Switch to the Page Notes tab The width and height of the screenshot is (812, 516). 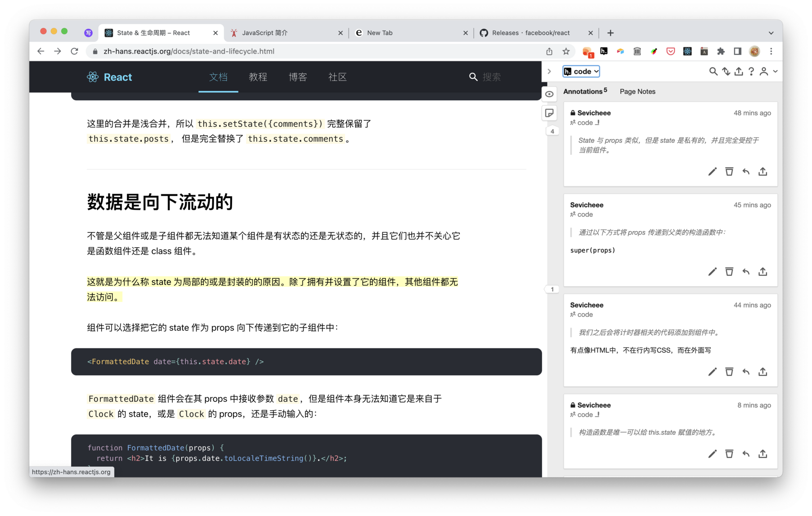point(637,91)
